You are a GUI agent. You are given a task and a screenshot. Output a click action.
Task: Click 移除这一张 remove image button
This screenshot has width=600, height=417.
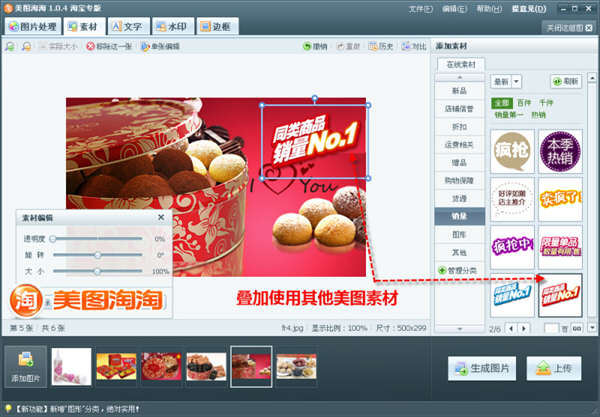pyautogui.click(x=109, y=46)
